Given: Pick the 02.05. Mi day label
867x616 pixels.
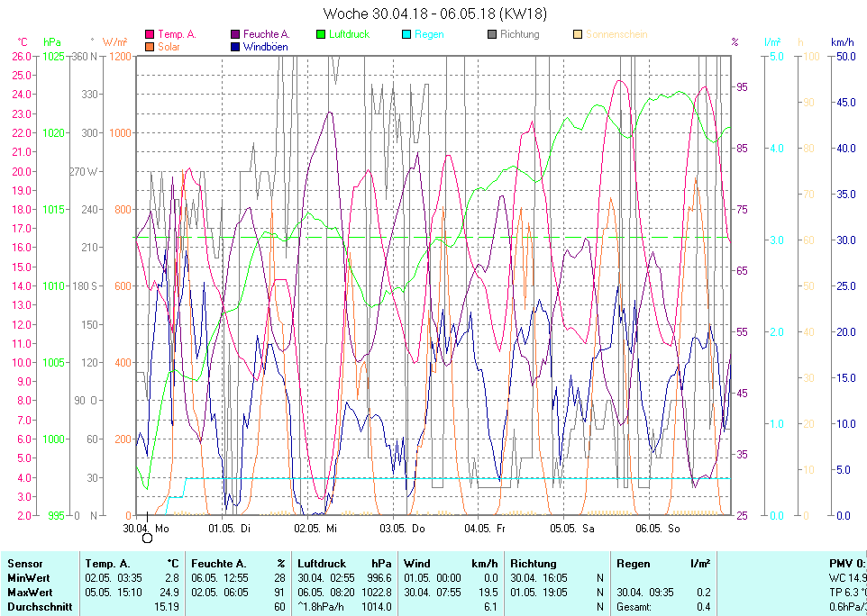Looking at the screenshot, I should pos(315,529).
